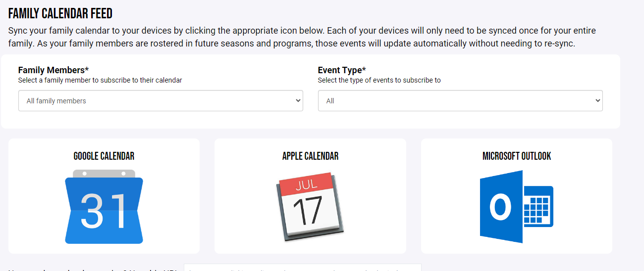Screen dimensions: 644x271
Task: Click the "Select the type of events" helper text
Action: [379, 80]
